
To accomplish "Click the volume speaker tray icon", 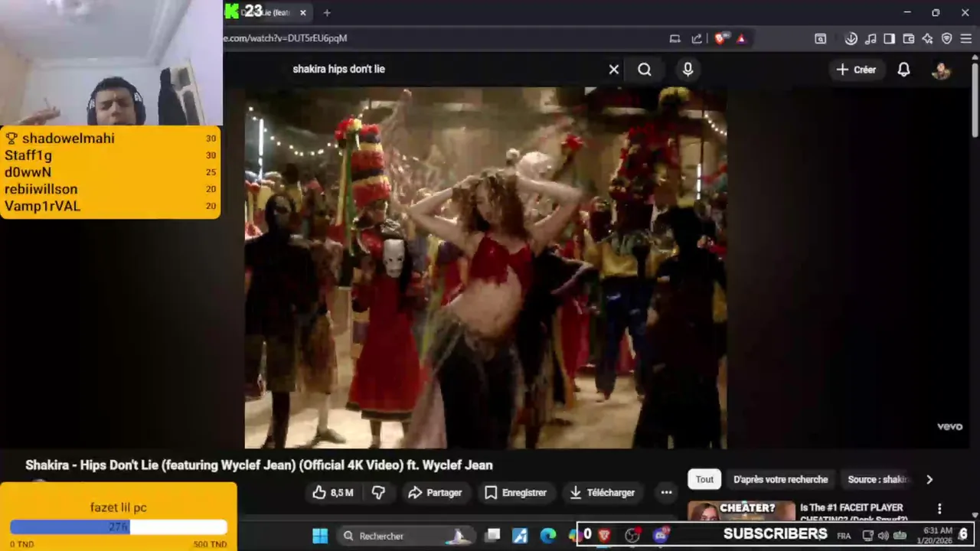I will click(883, 536).
